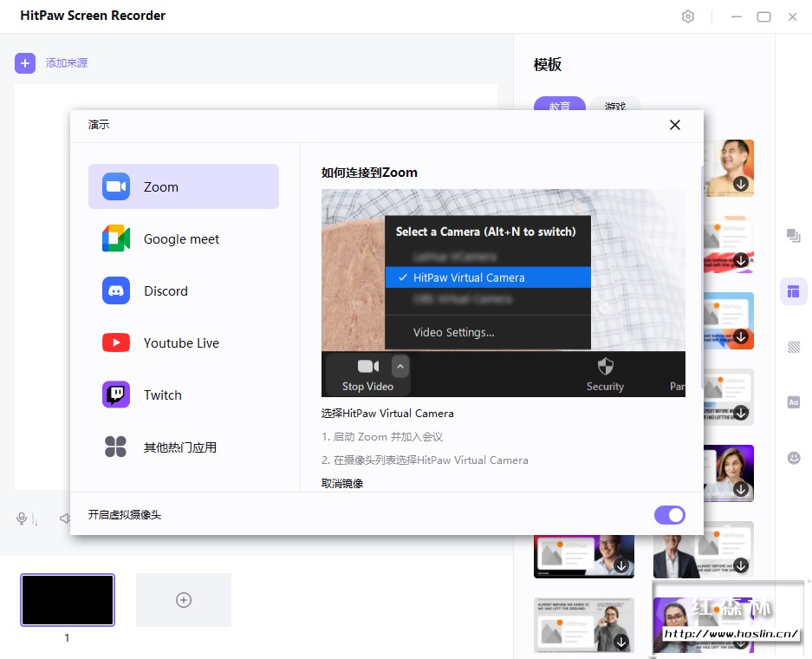Download the woman purple background template
The height and width of the screenshot is (659, 812).
tap(741, 490)
